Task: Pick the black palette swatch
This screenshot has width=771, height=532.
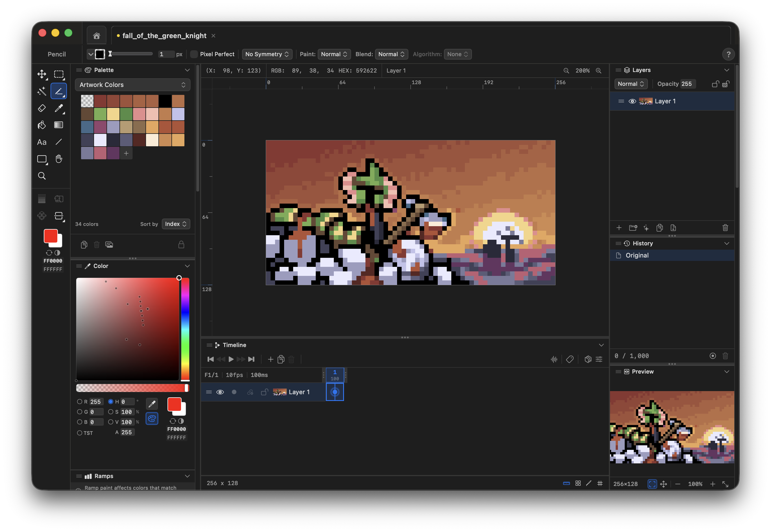Action: [165, 101]
